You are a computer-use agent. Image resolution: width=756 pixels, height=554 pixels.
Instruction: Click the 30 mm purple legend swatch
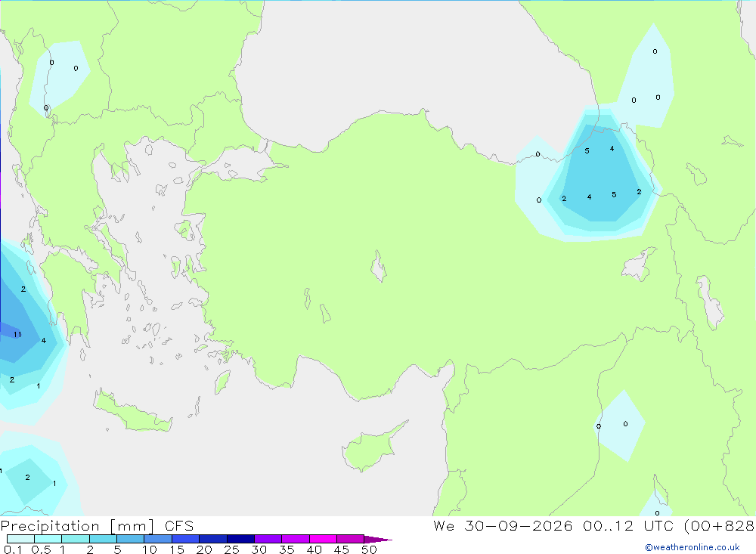click(x=268, y=539)
